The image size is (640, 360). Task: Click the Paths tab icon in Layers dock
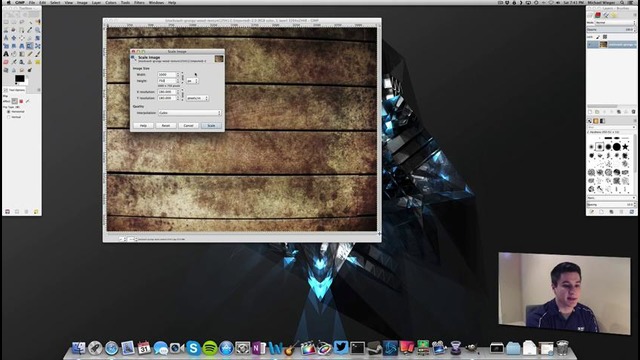click(606, 15)
